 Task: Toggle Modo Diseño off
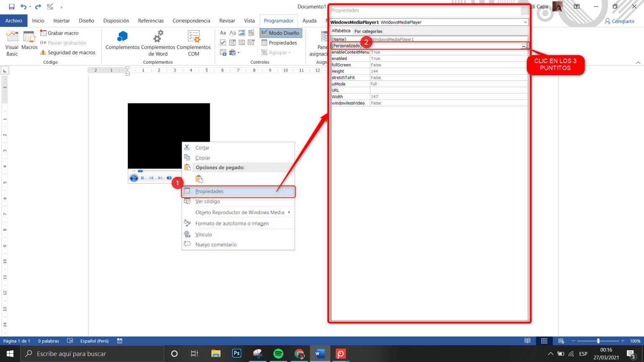click(280, 33)
